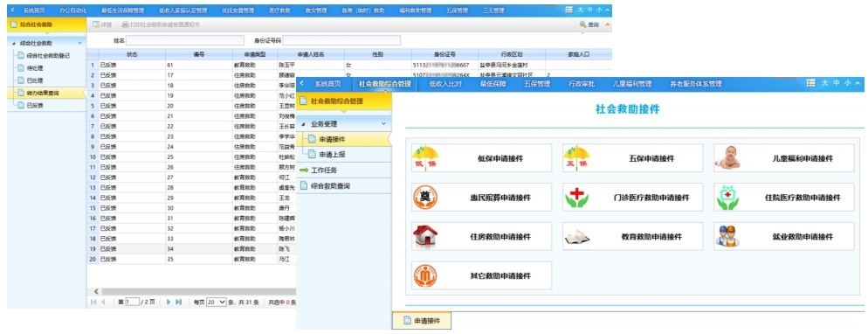Go to the previous page with the pager arrow
This screenshot has height=334, width=868.
pos(104,302)
